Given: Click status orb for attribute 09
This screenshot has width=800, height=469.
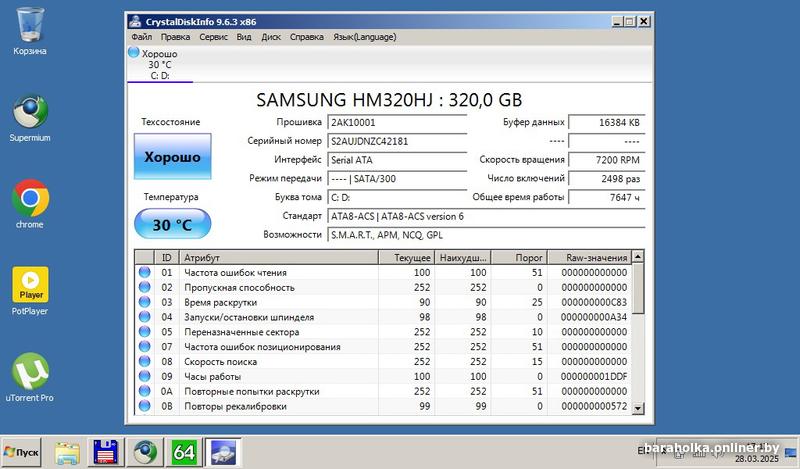Looking at the screenshot, I should (x=144, y=376).
